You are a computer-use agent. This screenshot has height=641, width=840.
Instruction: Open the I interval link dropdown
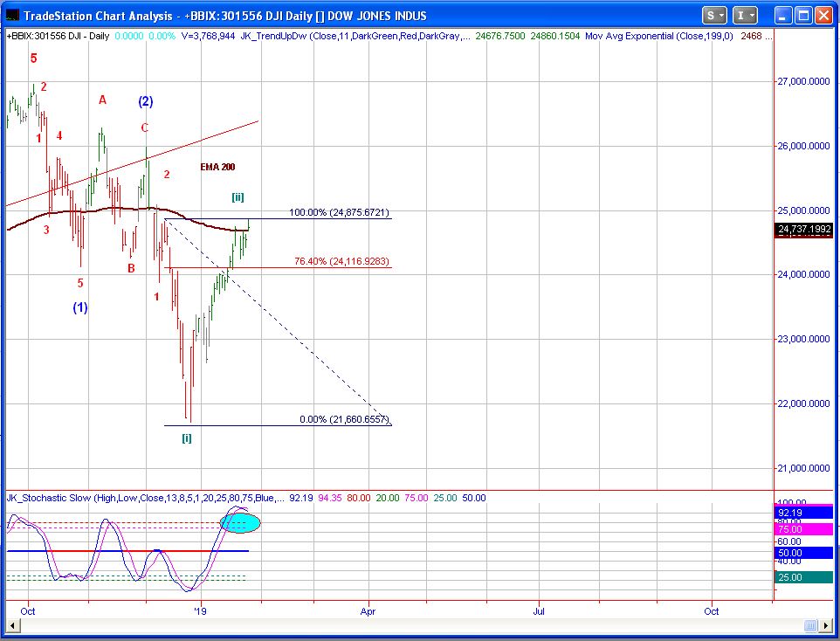point(745,16)
